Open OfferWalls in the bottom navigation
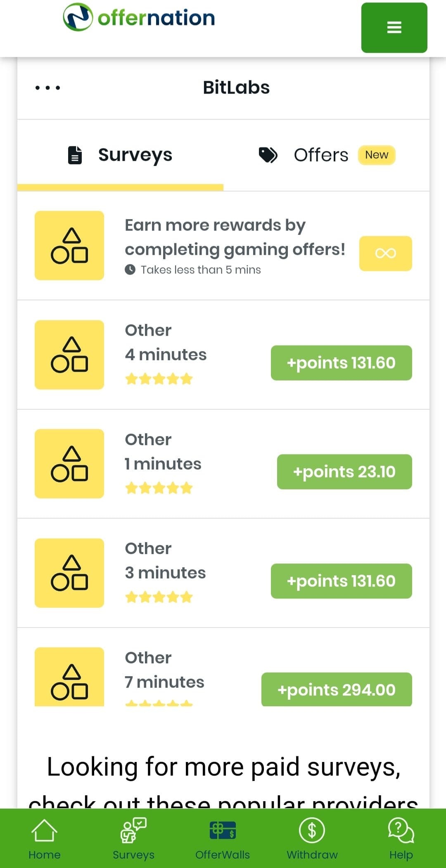This screenshot has width=446, height=868. click(x=223, y=838)
